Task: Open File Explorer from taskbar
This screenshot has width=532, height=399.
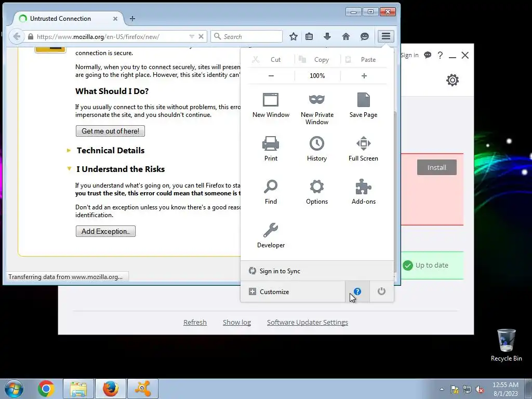Action: click(x=78, y=389)
